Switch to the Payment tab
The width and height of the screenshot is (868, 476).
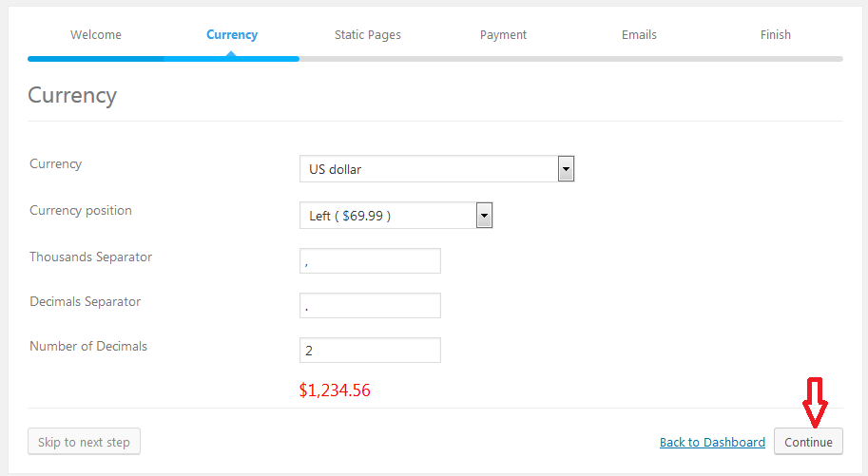pos(503,35)
